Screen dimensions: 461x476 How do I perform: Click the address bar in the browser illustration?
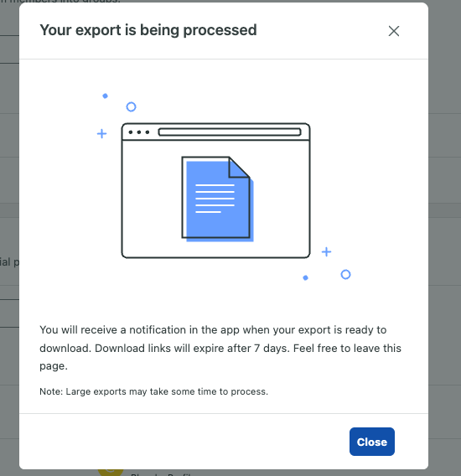[230, 132]
